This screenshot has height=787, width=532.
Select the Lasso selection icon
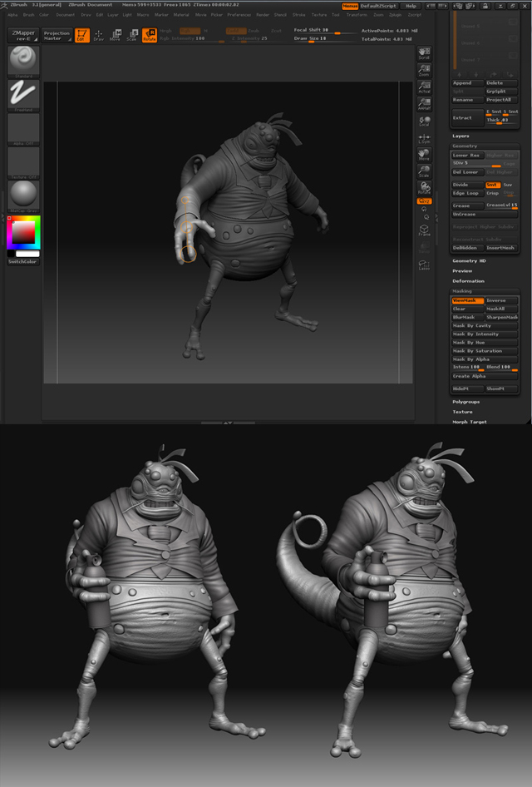(x=424, y=265)
